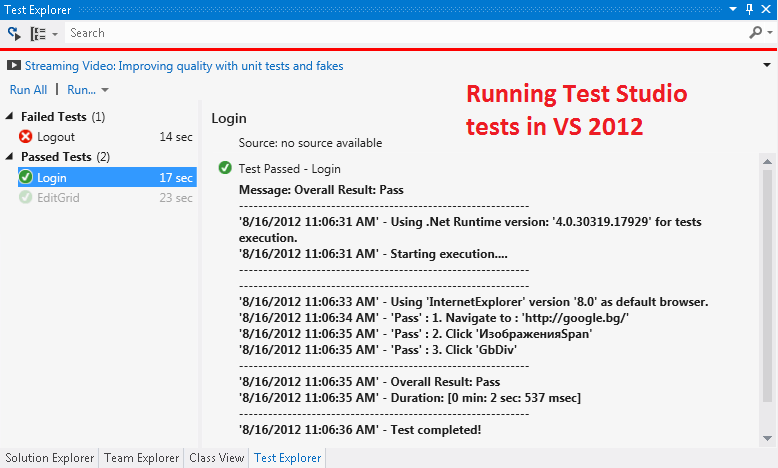Viewport: 778px width, 468px height.
Task: Click the '3. Click GbDiv' log line
Action: [378, 350]
